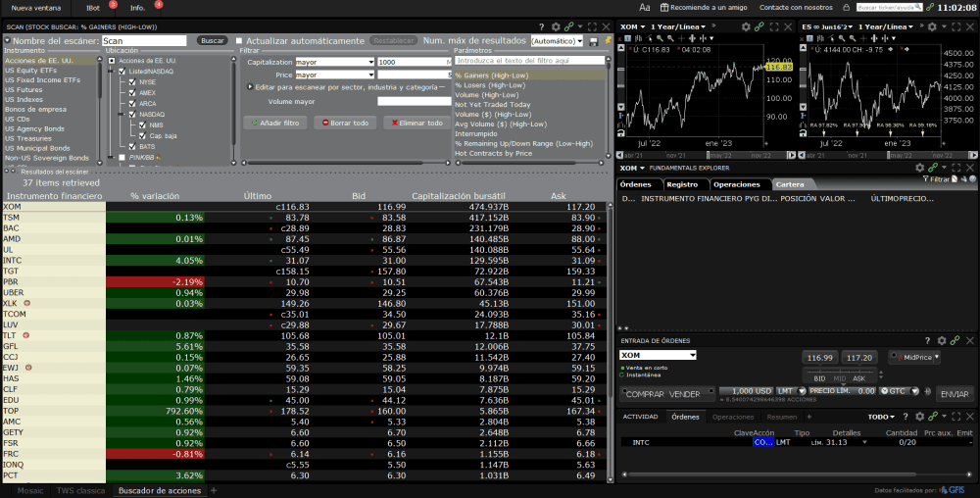Click green link chain icon in XOM chart header
This screenshot has width=980, height=498.
tap(759, 26)
